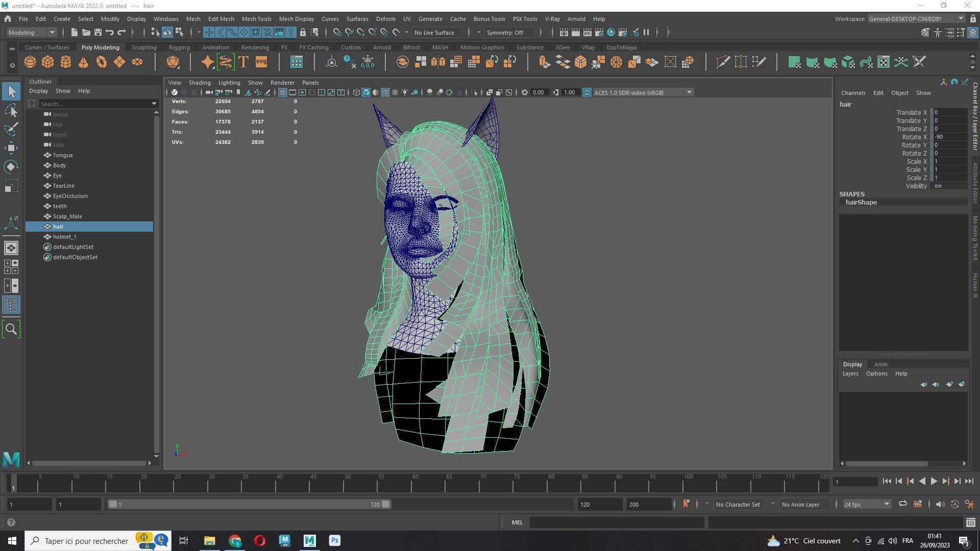Create a Polygon Cube from shelf
Screen dimensions: 980x551
tap(48, 62)
